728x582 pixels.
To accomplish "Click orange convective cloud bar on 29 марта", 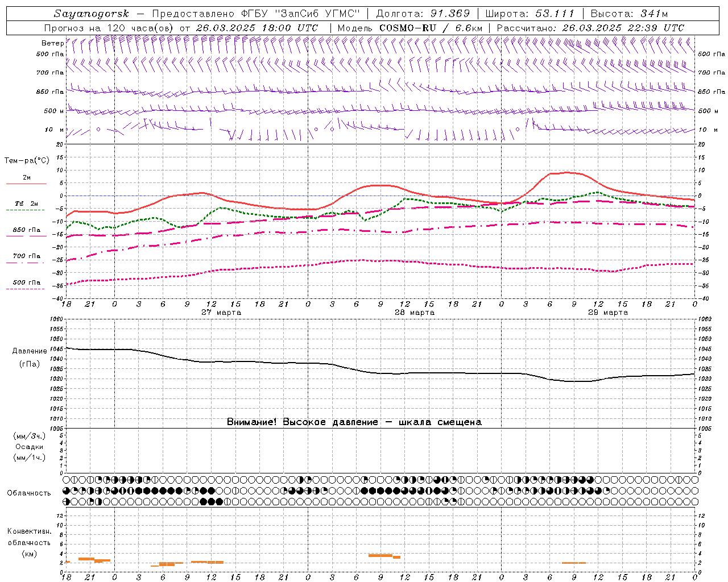I will click(574, 563).
